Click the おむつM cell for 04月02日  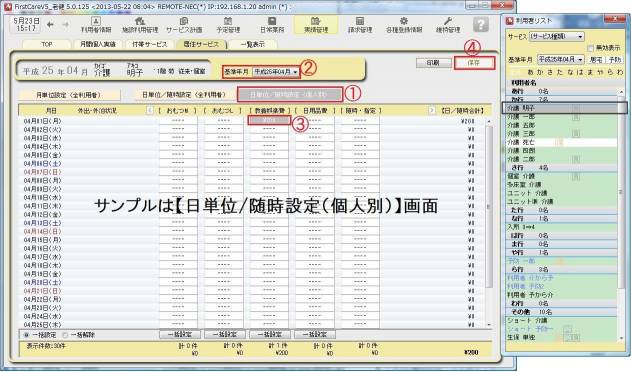coord(178,130)
